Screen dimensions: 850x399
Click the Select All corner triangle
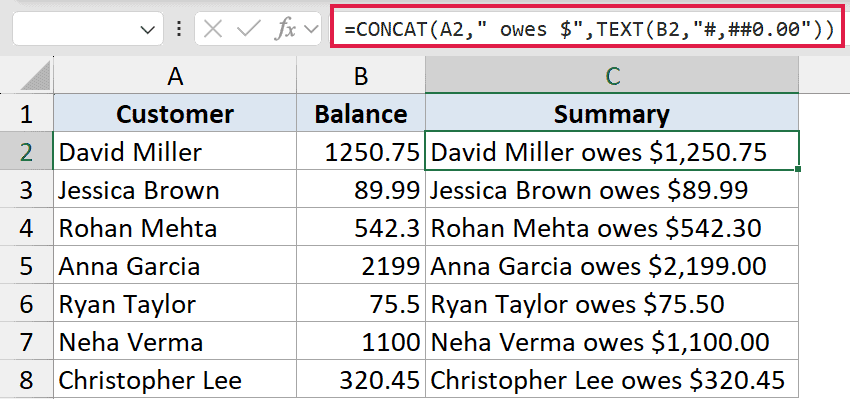[36, 76]
